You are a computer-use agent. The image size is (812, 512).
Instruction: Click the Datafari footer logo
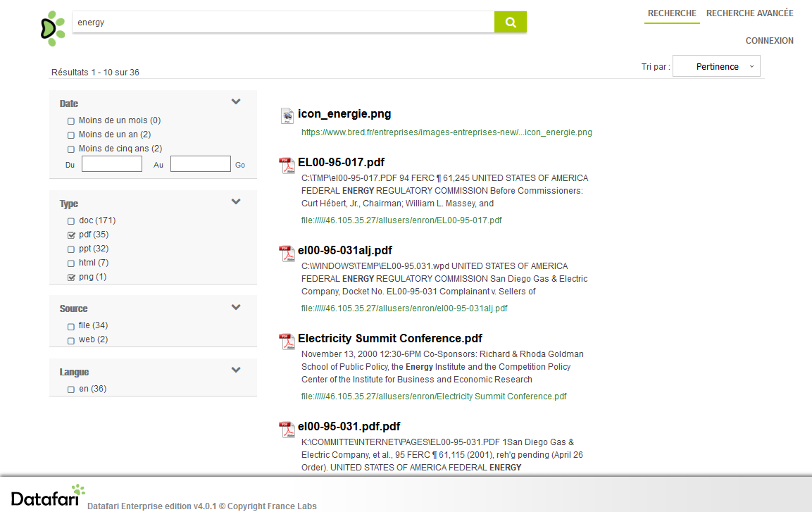(x=48, y=496)
